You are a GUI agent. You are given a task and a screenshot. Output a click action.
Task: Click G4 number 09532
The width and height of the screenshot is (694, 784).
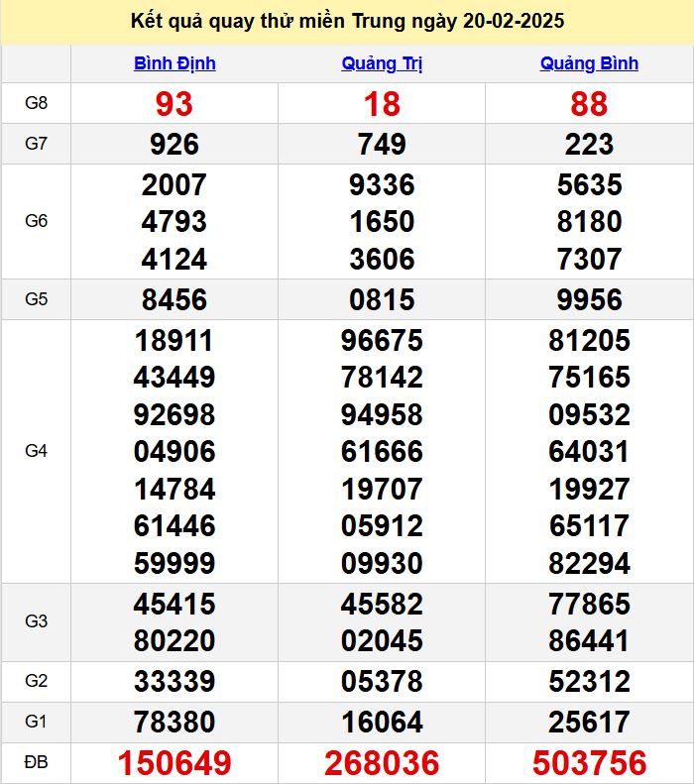coord(589,415)
